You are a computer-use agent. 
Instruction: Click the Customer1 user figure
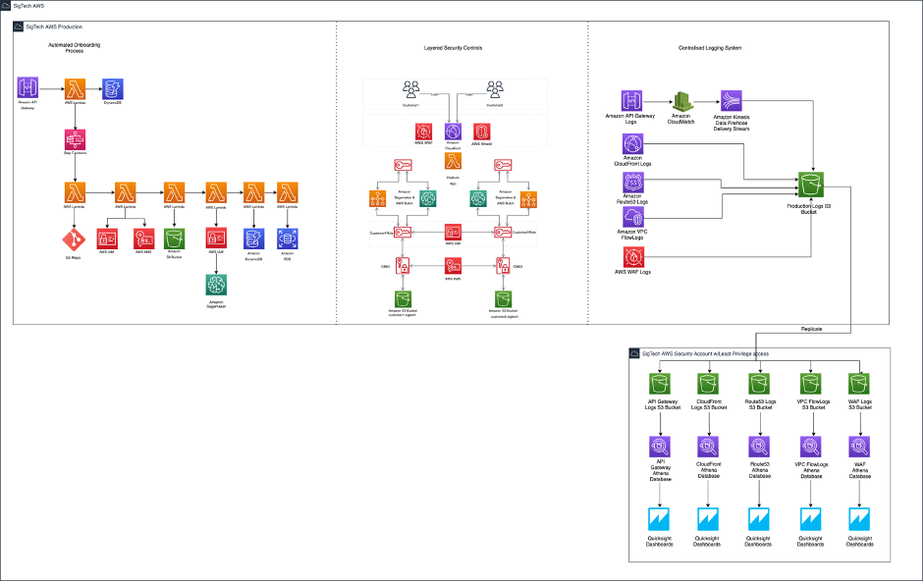410,91
